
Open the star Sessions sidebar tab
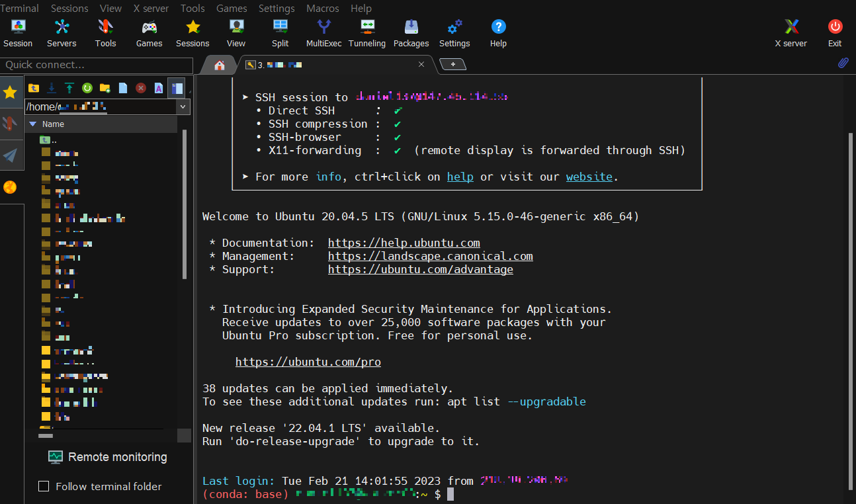tap(10, 93)
